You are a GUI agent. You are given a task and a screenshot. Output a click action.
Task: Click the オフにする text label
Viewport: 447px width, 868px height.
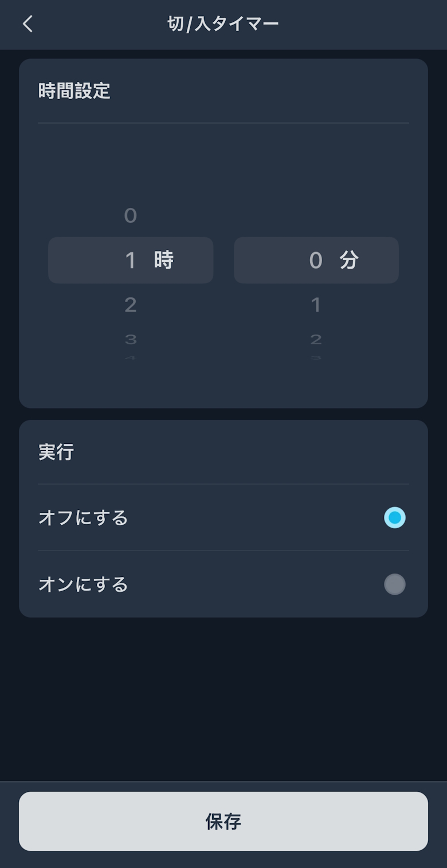click(x=83, y=518)
